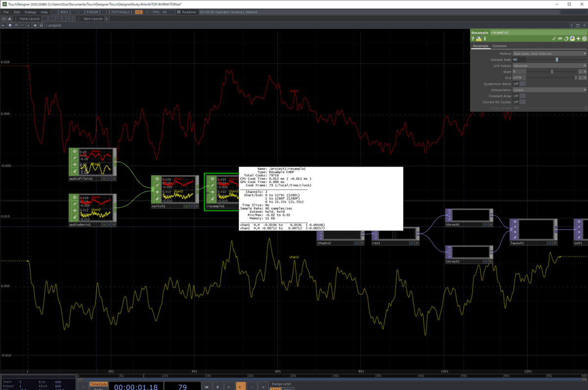Viewport: 588px width, 390px height.
Task: Open the Help menu
Action: click(x=44, y=12)
